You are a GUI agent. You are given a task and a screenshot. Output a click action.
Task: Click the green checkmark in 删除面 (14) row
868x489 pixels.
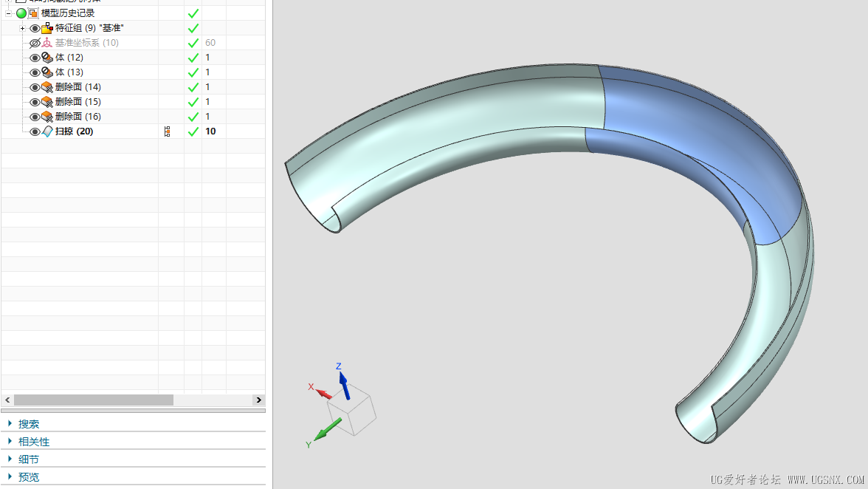click(193, 87)
